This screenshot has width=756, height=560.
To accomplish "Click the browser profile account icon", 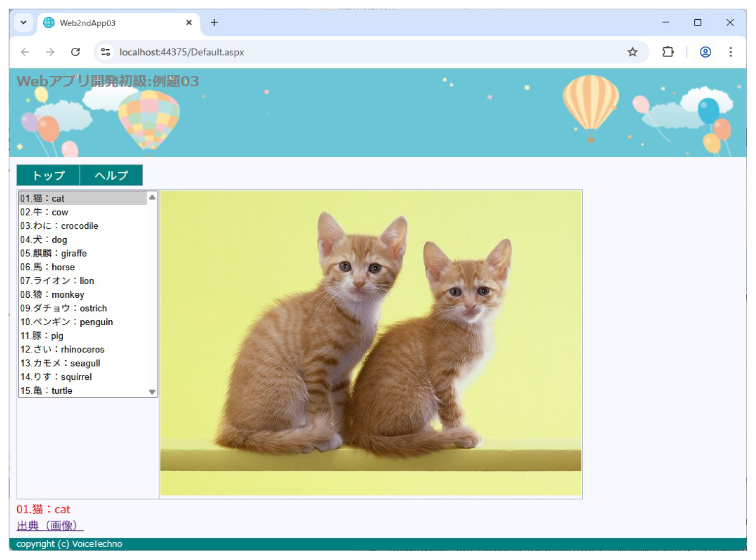I will point(705,52).
